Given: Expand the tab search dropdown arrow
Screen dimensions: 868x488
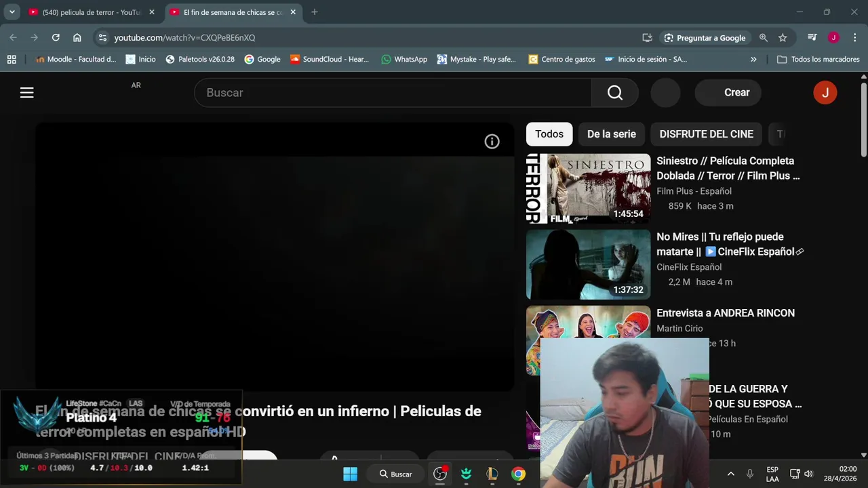Looking at the screenshot, I should [x=12, y=12].
